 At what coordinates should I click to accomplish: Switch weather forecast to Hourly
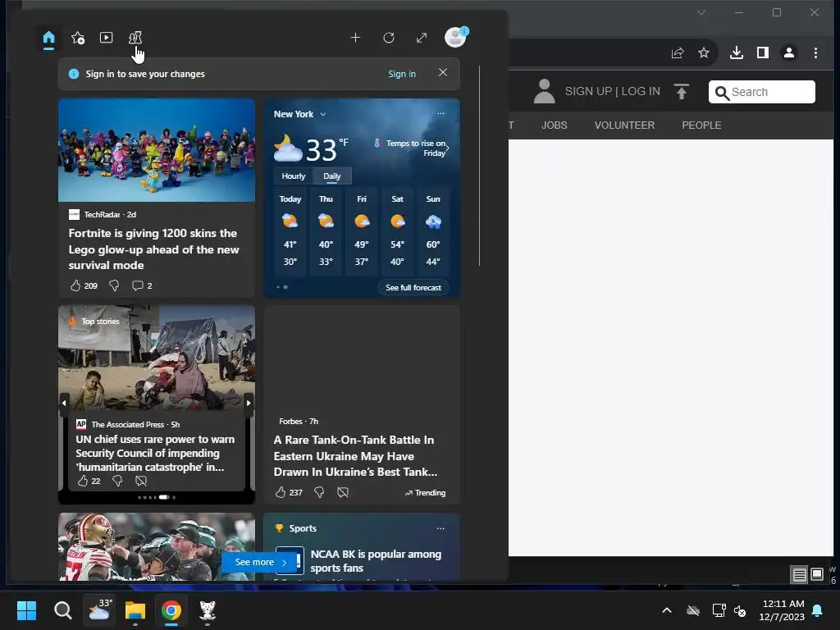(294, 176)
